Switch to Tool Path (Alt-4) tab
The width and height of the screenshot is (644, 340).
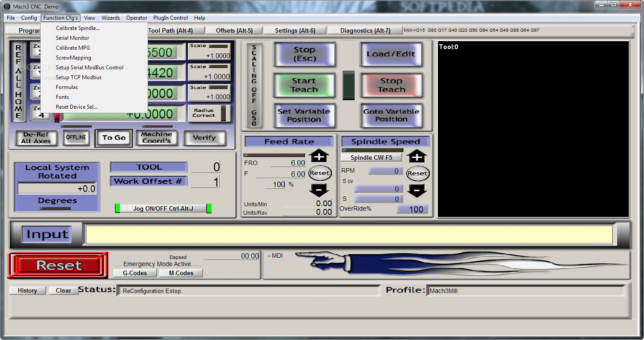tap(176, 30)
